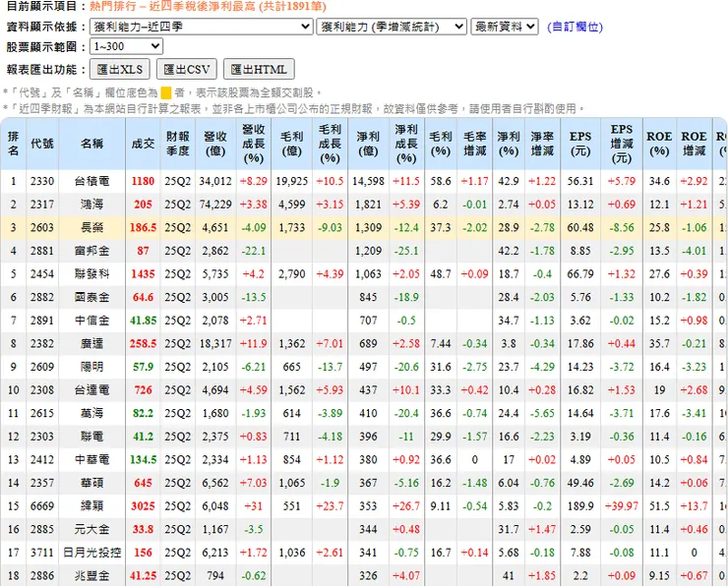Open stock 元大金 name link
This screenshot has width=728, height=586.
point(91,529)
